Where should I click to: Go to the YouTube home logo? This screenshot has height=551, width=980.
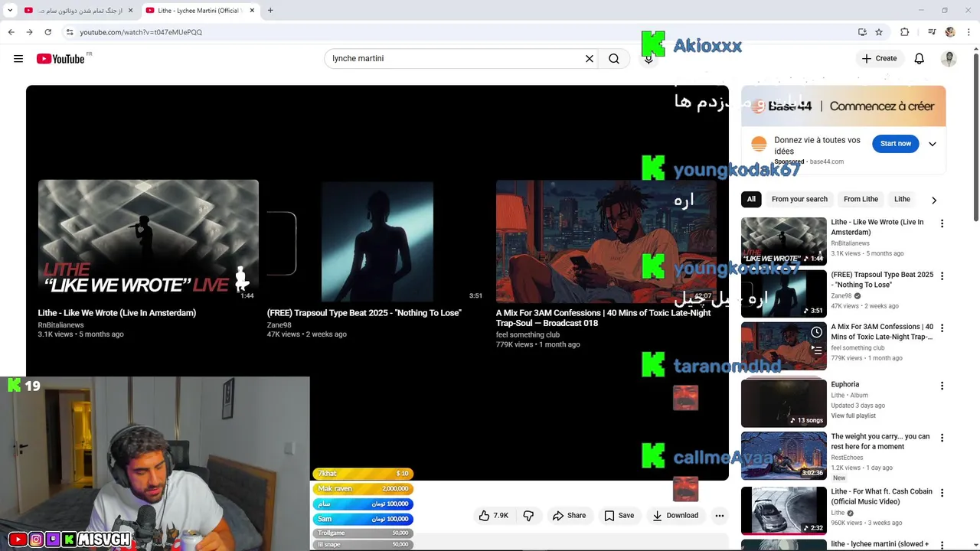pos(60,59)
